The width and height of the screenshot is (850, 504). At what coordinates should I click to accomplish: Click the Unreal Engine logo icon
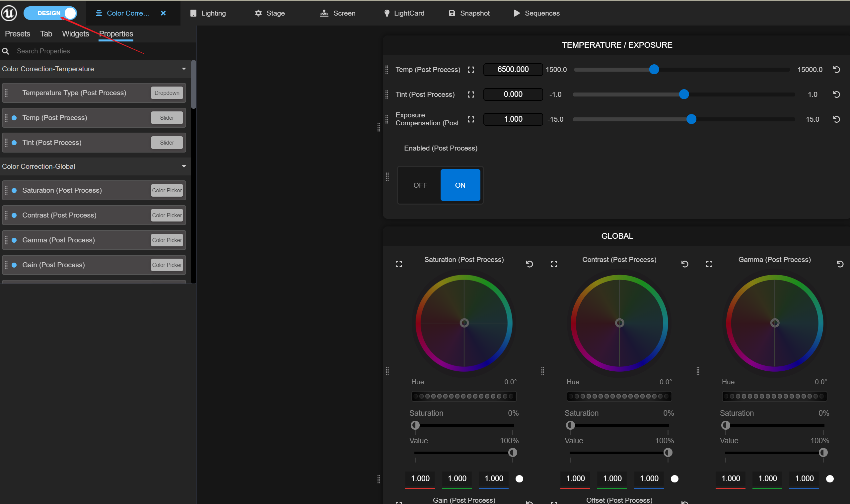pos(9,13)
